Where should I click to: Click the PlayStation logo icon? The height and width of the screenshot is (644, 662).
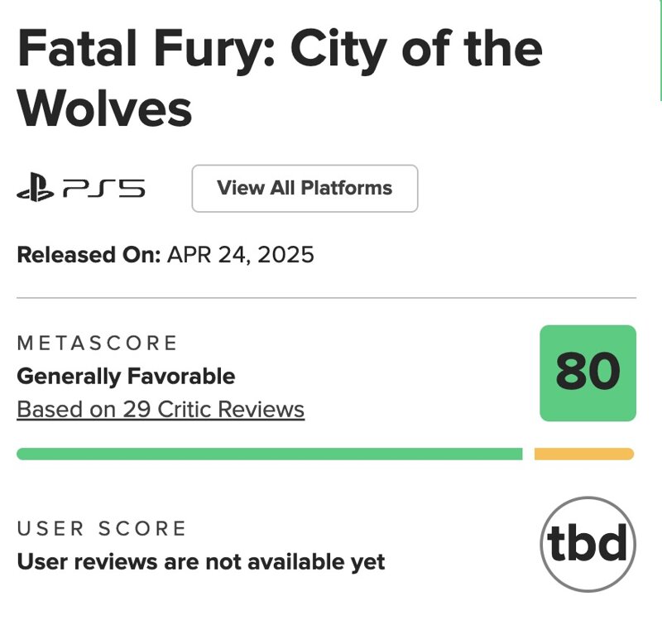(x=36, y=188)
